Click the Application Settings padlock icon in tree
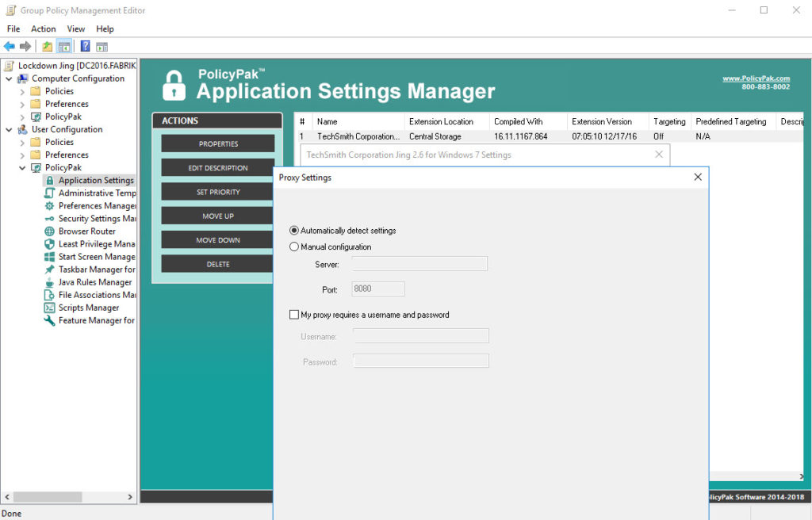This screenshot has height=520, width=812. click(50, 180)
